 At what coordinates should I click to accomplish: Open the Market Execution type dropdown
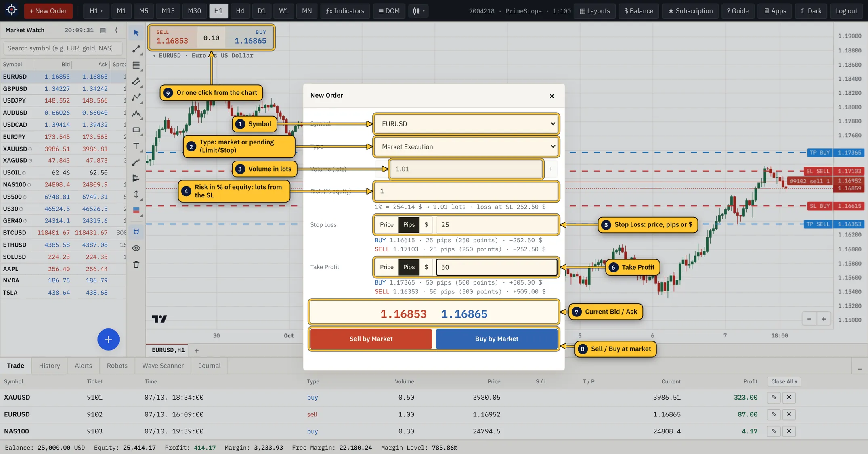[x=466, y=146]
